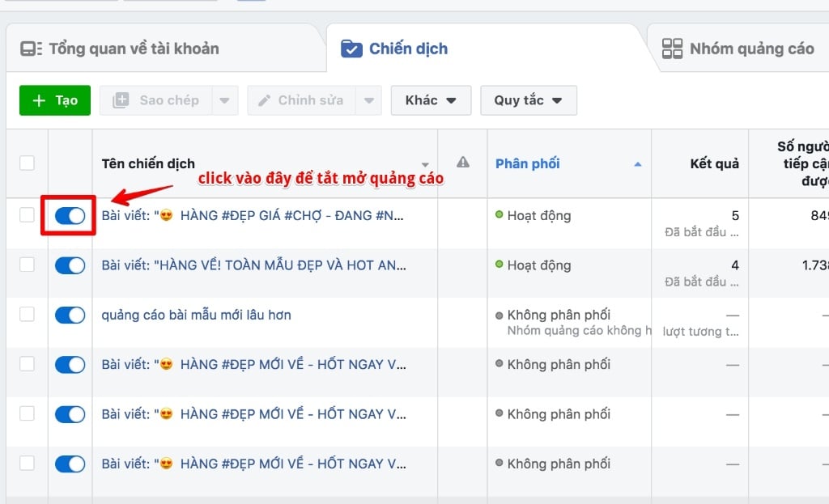The height and width of the screenshot is (504, 829).
Task: Click the Tên chiến dịch column header
Action: [148, 163]
